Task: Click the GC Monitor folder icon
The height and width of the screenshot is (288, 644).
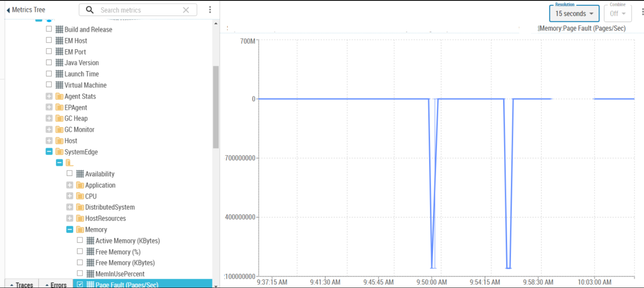Action: pos(59,129)
